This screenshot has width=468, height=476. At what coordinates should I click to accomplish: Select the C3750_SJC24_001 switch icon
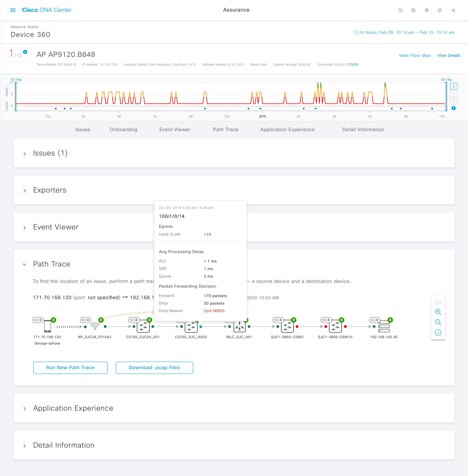(x=143, y=326)
